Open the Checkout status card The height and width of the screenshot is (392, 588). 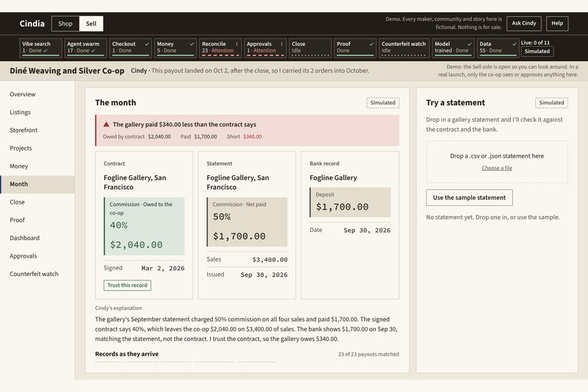point(131,47)
